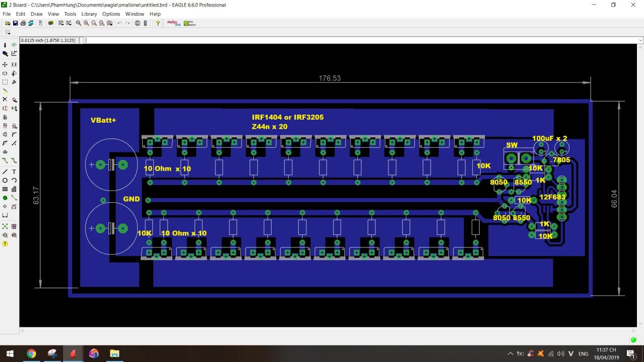
Task: Select the Hole tool
Action: [5, 207]
